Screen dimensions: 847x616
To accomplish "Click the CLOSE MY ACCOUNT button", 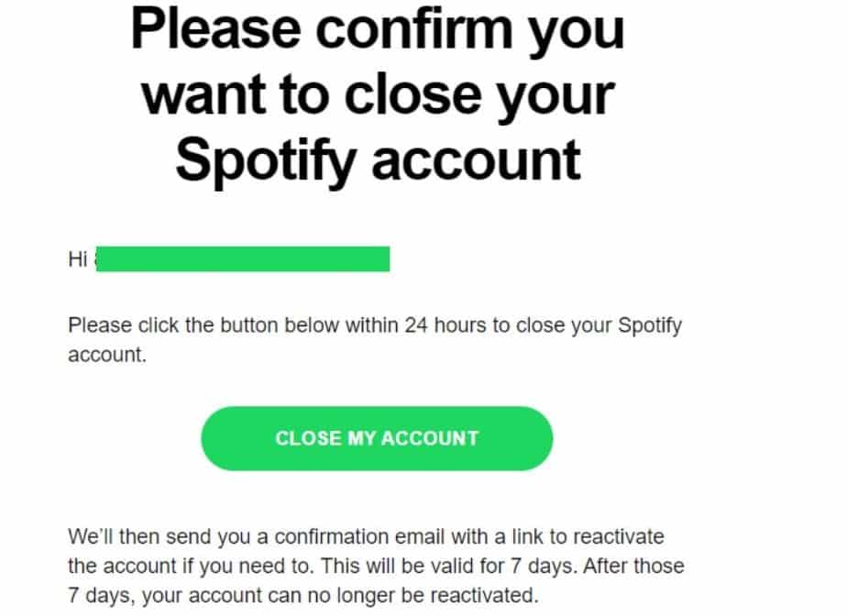I will (x=377, y=437).
